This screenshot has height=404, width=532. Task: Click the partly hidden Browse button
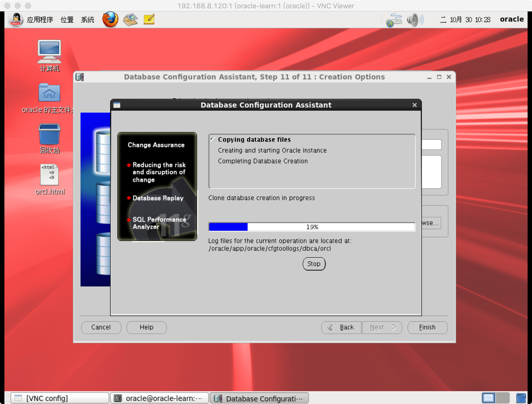tap(431, 223)
